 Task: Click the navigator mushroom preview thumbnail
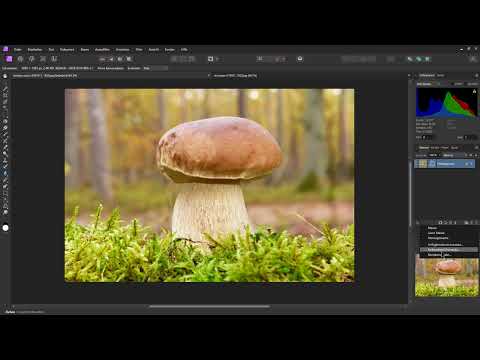pos(447,276)
